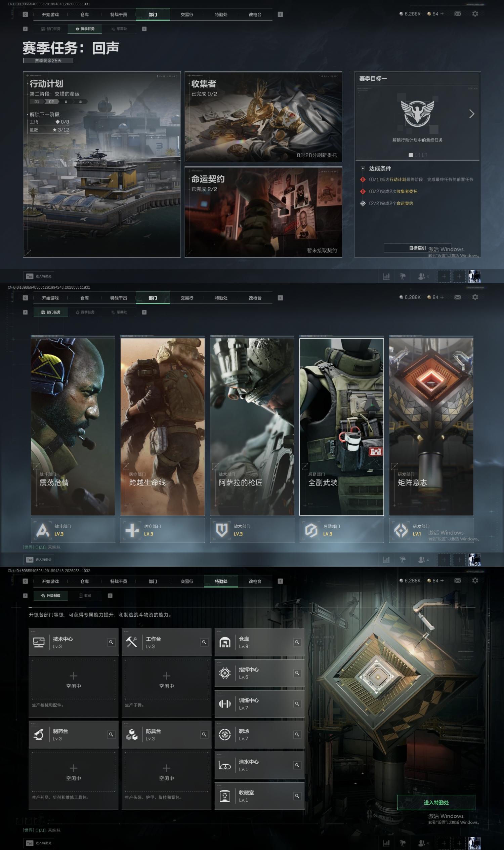Click the plus next to 84 on the 特勤处 screen
This screenshot has width=504, height=850.
[x=442, y=580]
